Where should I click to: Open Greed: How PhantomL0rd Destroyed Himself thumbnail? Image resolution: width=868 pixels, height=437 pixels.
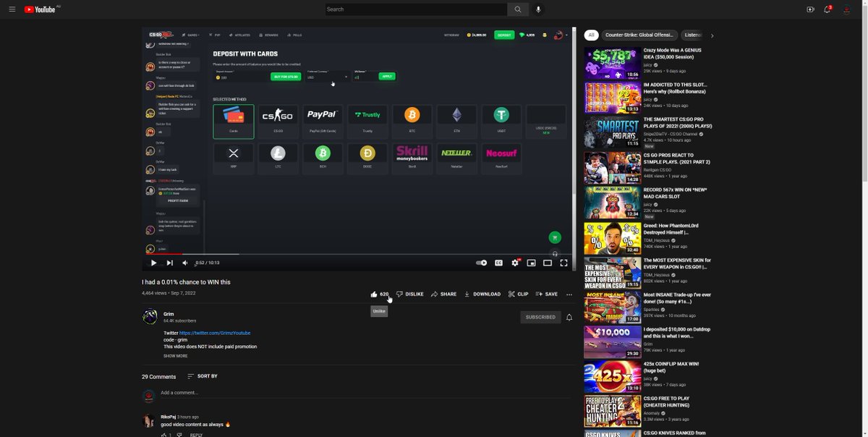(612, 238)
